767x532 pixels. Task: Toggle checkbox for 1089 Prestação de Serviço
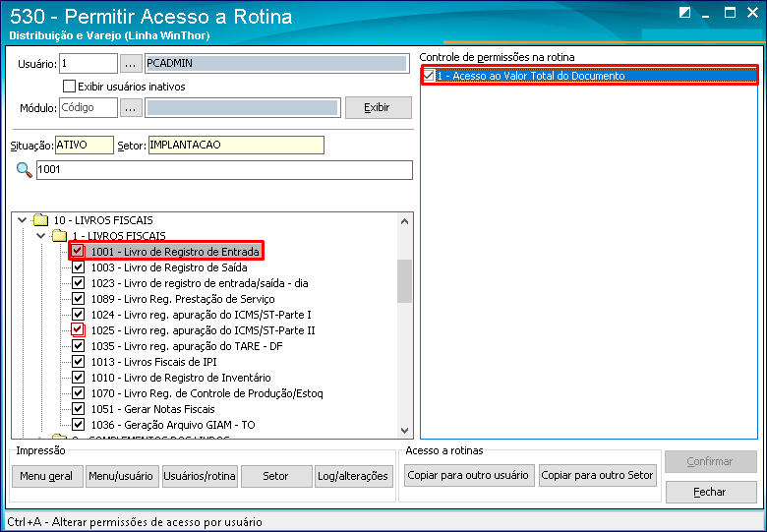79,299
